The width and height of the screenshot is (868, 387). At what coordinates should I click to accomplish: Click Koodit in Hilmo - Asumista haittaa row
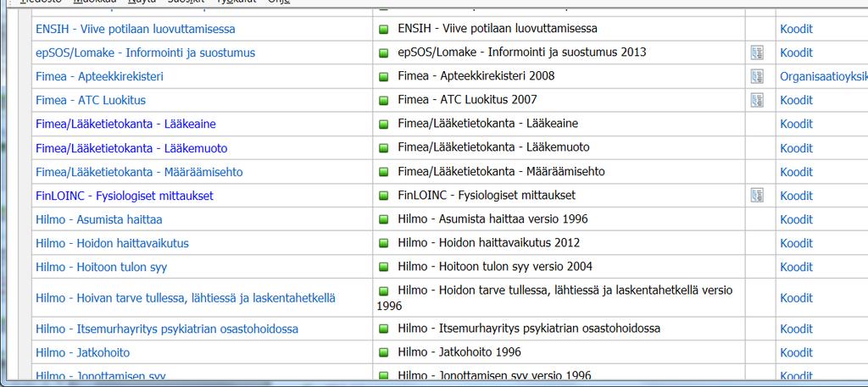coord(796,219)
